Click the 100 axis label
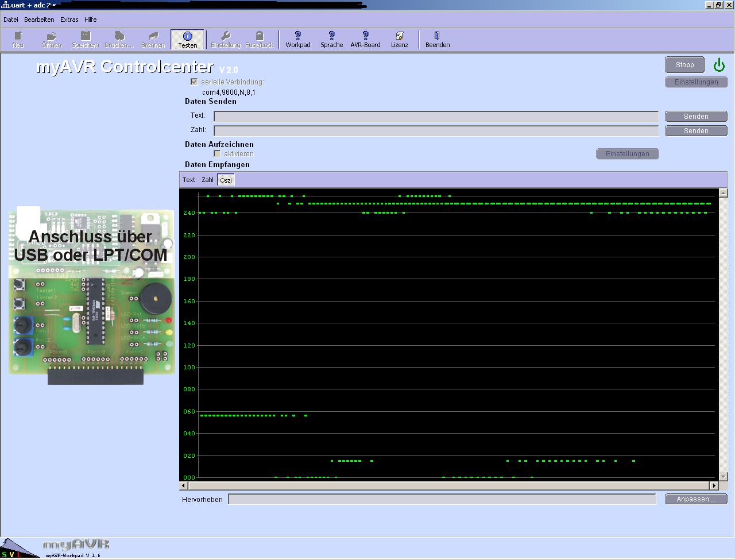The image size is (735, 560). click(189, 368)
